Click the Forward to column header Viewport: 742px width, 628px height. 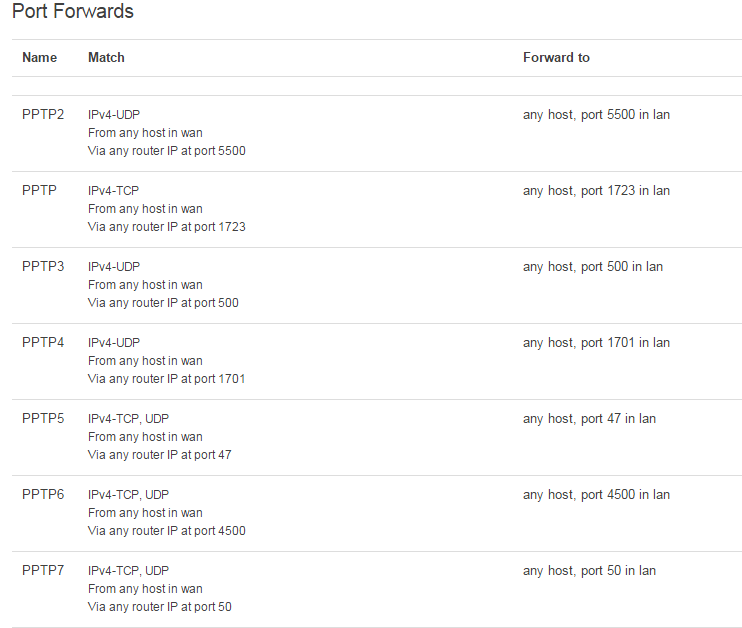[x=556, y=58]
